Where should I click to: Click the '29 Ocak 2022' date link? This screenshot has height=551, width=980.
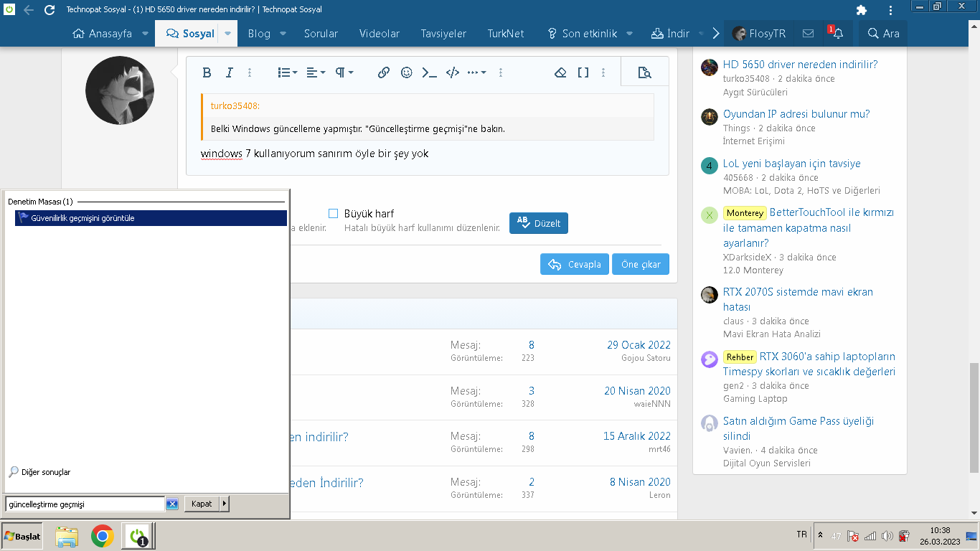[639, 345]
